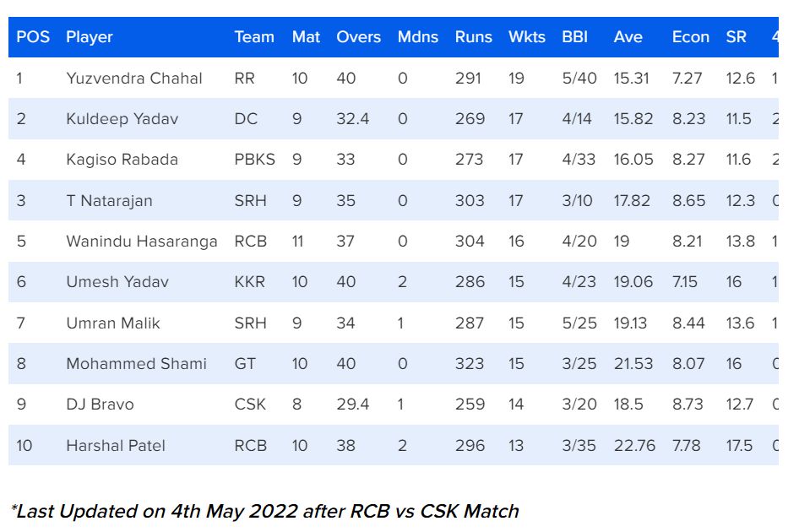
Task: Open Harshal Patel player name
Action: coord(116,445)
